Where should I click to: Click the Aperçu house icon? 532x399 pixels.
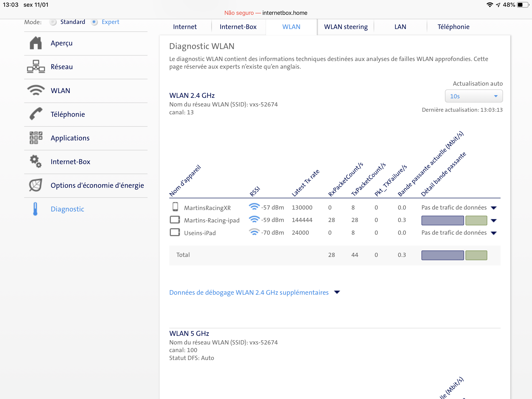pos(36,43)
